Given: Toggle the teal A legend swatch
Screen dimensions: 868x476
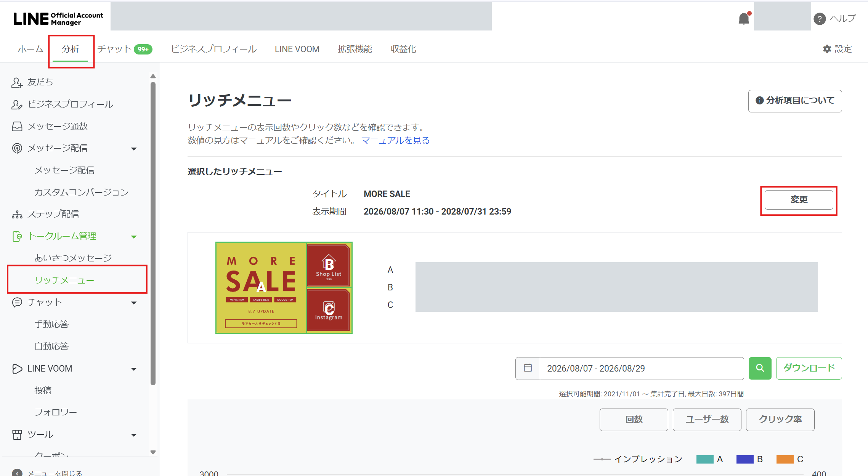Looking at the screenshot, I should (x=705, y=459).
